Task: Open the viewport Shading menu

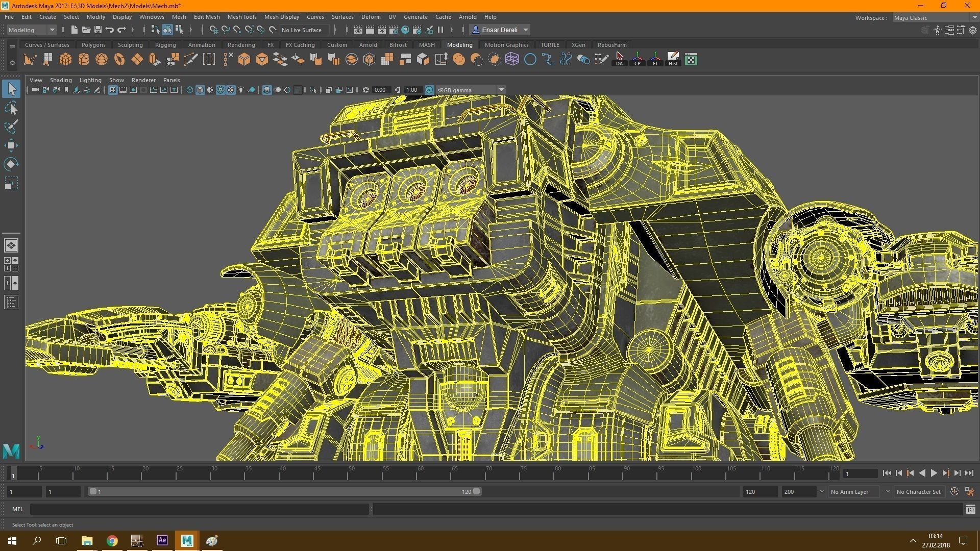Action: pos(61,80)
